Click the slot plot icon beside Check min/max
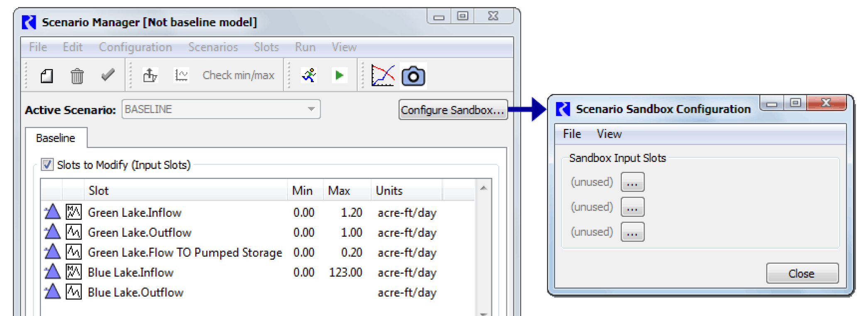Viewport: 868px width, 316px height. tap(181, 76)
